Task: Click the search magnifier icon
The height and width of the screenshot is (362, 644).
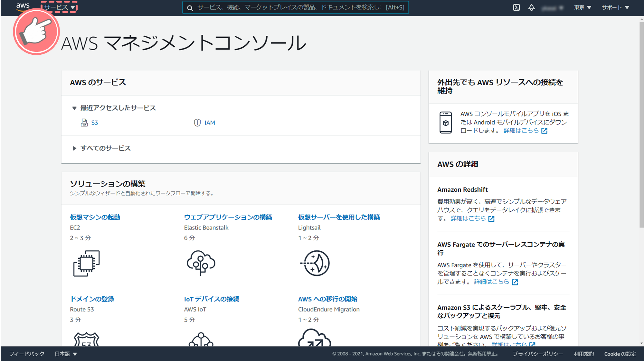Action: [x=190, y=8]
